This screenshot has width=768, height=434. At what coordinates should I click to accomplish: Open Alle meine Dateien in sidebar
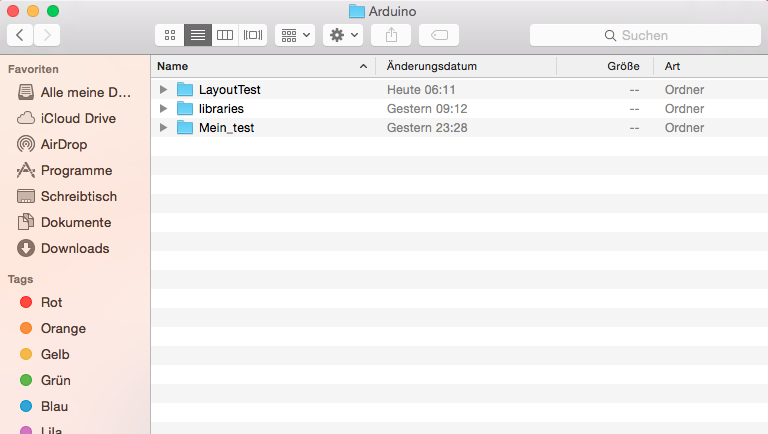tap(75, 92)
